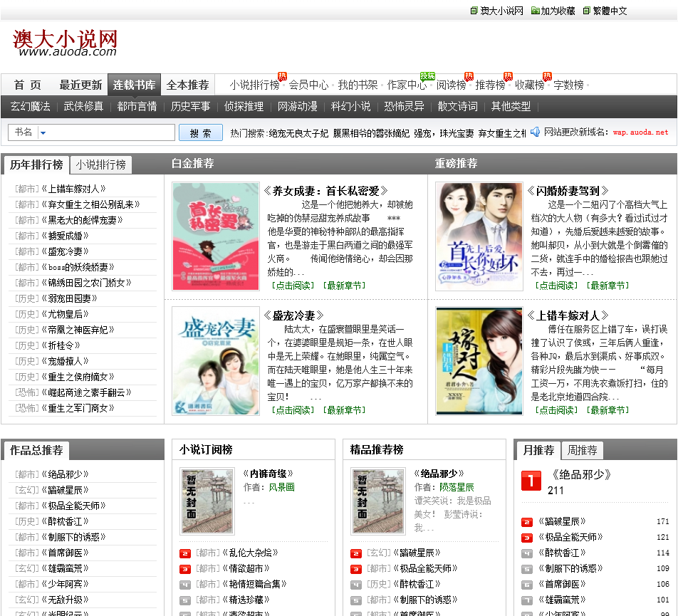
Task: Click the 首长私密爱 book cover
Action: click(216, 236)
